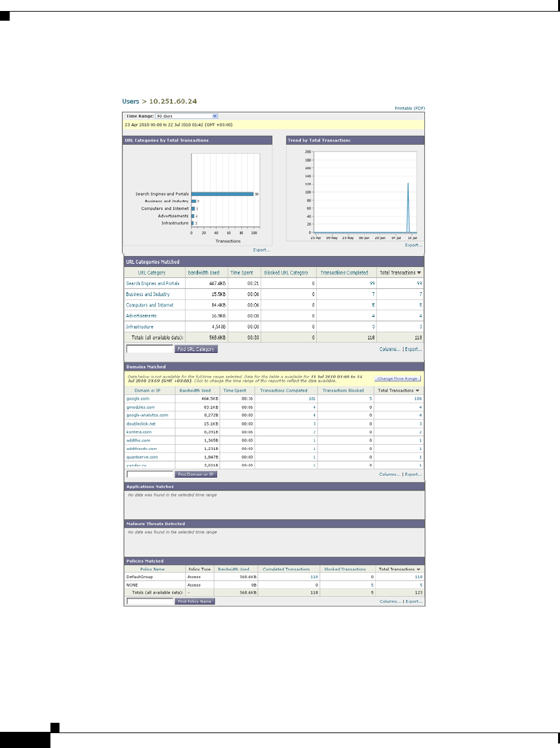Click the Find Policy Name button
The width and height of the screenshot is (560, 748).
(195, 601)
